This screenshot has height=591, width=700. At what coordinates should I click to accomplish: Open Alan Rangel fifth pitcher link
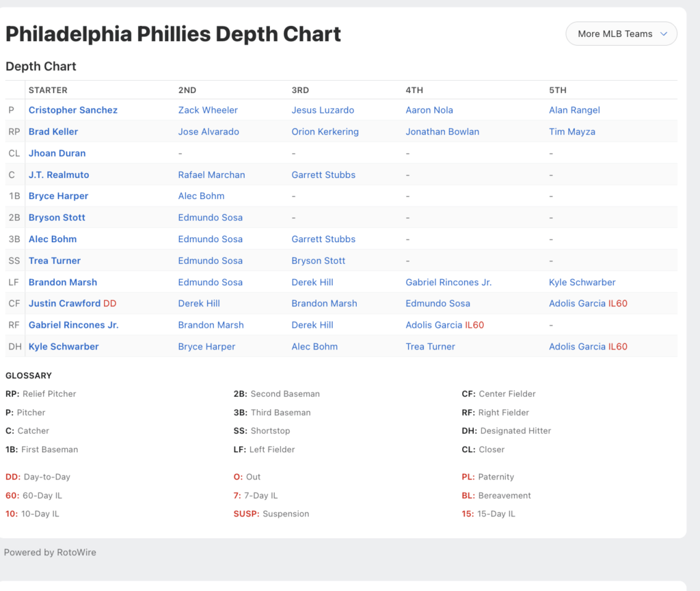tap(574, 110)
